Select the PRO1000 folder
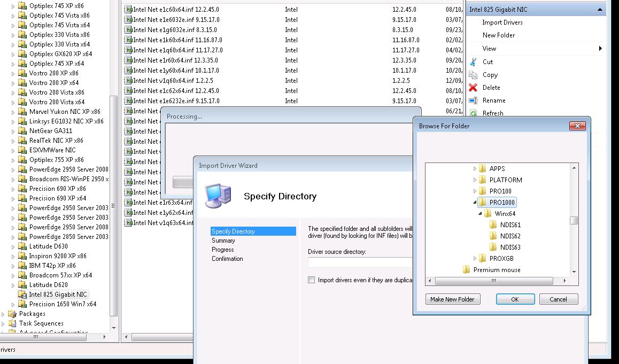This screenshot has width=619, height=364. tap(502, 202)
